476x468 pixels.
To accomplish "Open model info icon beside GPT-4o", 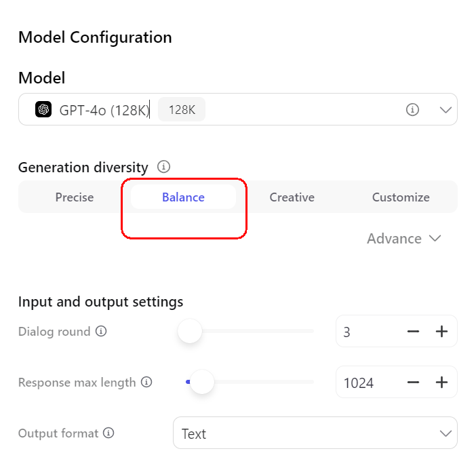I will (x=412, y=110).
